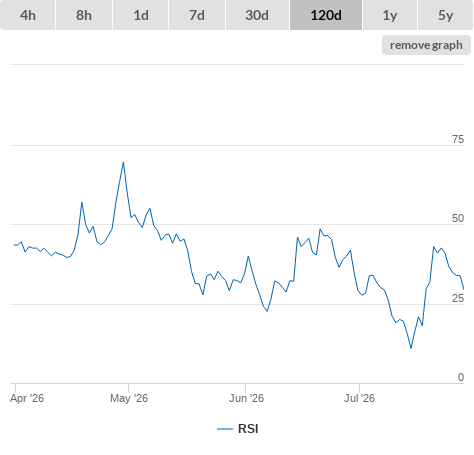This screenshot has width=474, height=455.
Task: Click the active 120d range tab
Action: click(326, 15)
